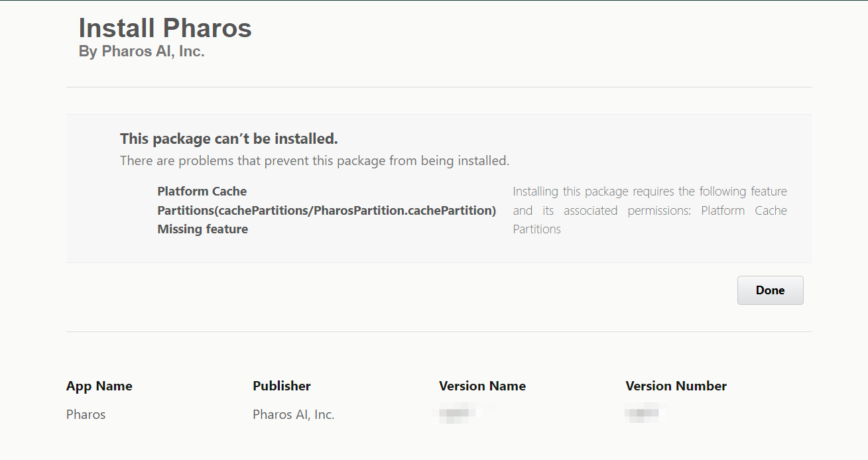
Task: Click 'By Pharos AI, Inc.' subtitle
Action: (x=141, y=52)
